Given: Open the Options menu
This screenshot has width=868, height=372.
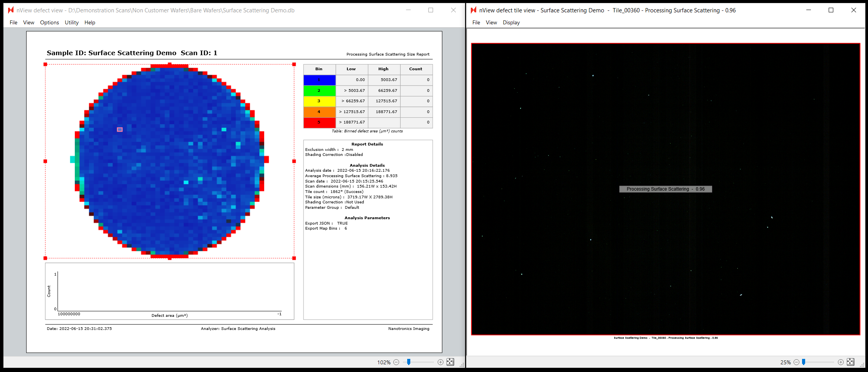Looking at the screenshot, I should pos(49,22).
